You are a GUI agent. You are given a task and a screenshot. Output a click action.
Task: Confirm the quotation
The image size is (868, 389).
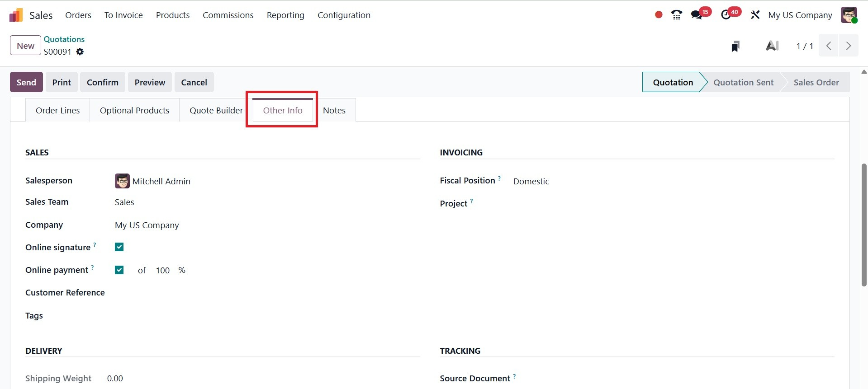pyautogui.click(x=103, y=82)
